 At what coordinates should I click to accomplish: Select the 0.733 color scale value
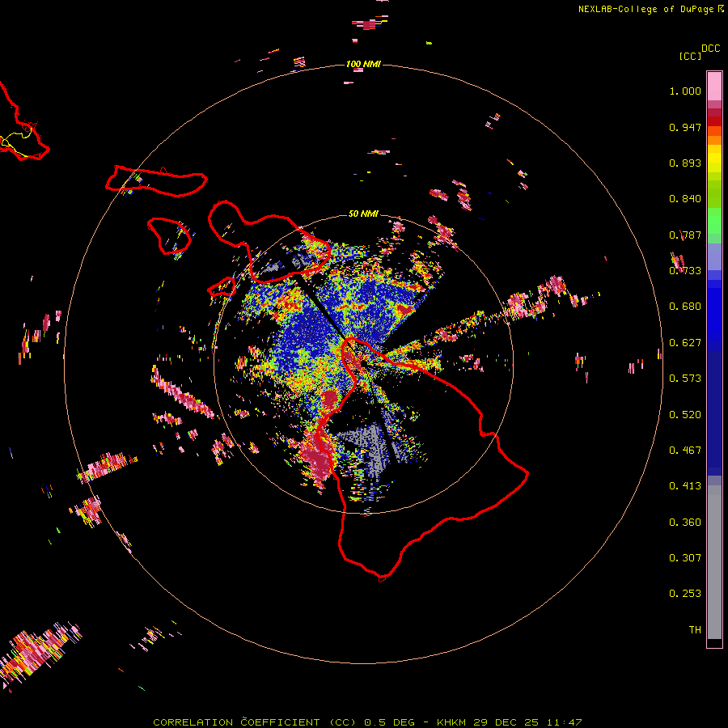click(685, 271)
